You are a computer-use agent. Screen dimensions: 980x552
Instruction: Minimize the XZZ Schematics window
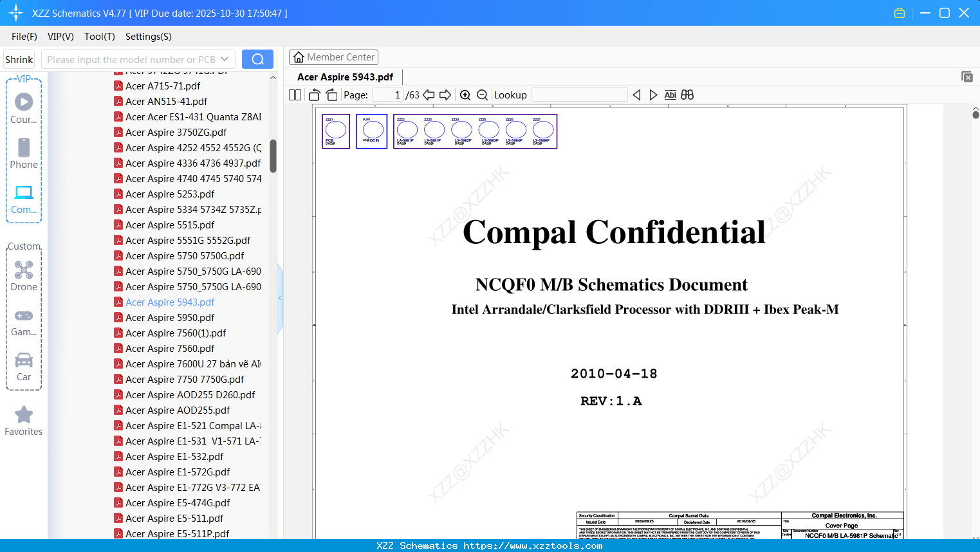tap(925, 13)
